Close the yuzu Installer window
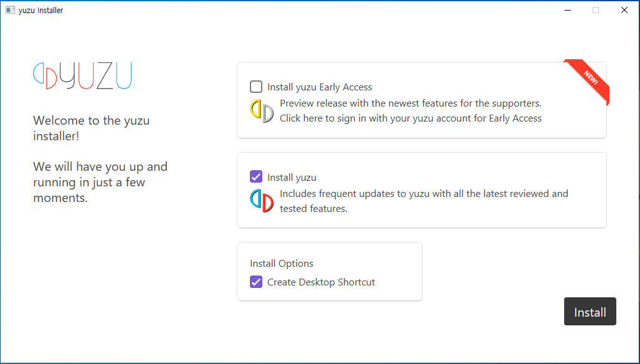 [624, 10]
